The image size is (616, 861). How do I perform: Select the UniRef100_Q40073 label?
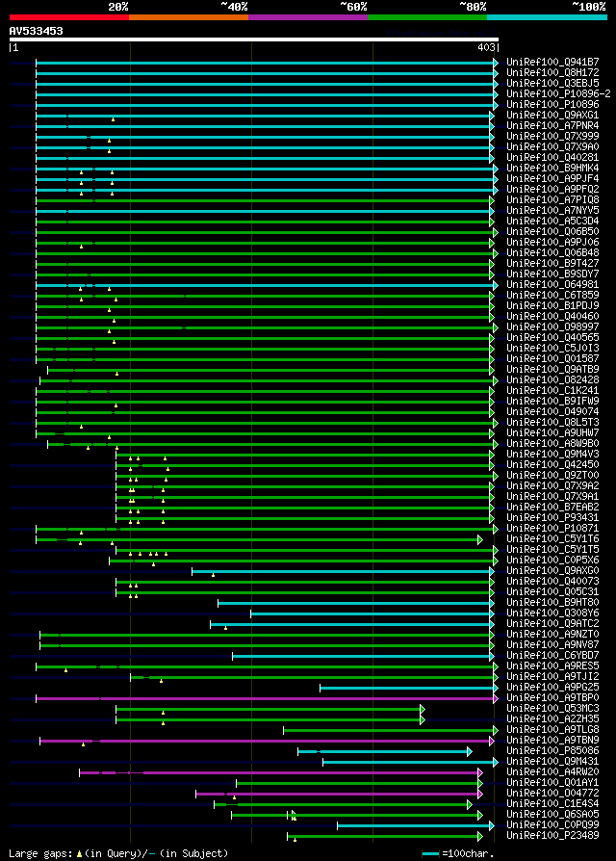pyautogui.click(x=552, y=582)
